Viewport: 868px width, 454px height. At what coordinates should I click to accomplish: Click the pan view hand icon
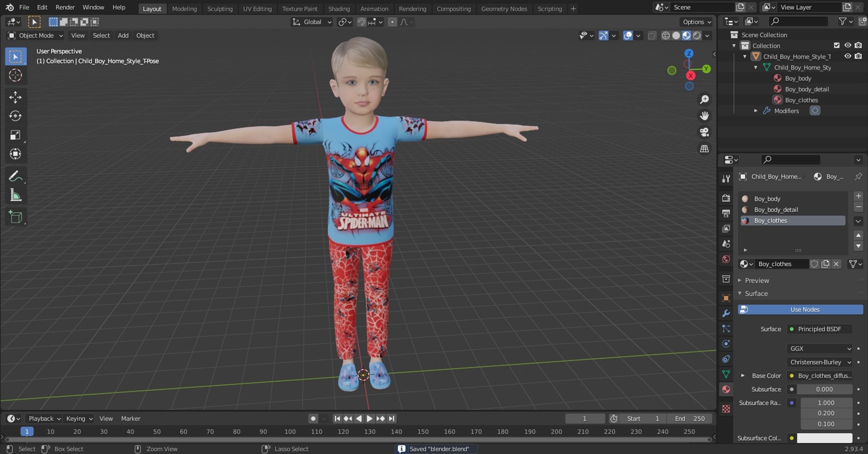coord(704,116)
